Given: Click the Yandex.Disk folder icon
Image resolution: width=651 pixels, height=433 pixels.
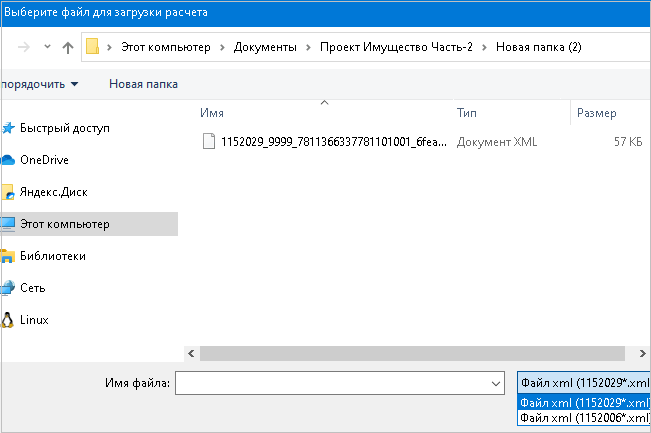Looking at the screenshot, I should pos(9,192).
